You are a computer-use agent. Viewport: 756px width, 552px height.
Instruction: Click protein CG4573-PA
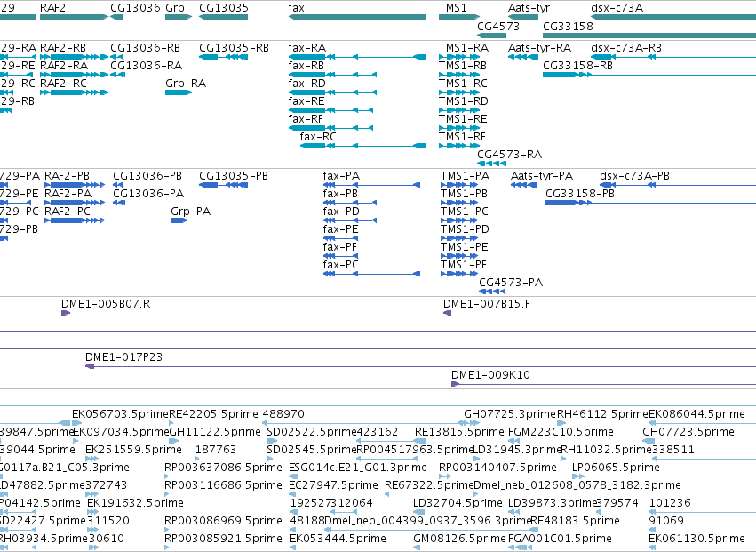(x=511, y=283)
